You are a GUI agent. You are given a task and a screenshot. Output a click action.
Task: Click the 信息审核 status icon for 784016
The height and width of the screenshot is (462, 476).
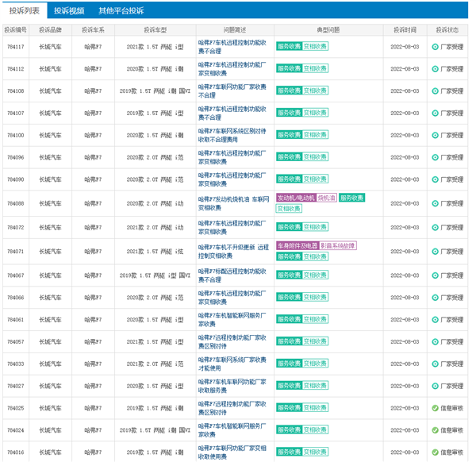[x=435, y=452]
